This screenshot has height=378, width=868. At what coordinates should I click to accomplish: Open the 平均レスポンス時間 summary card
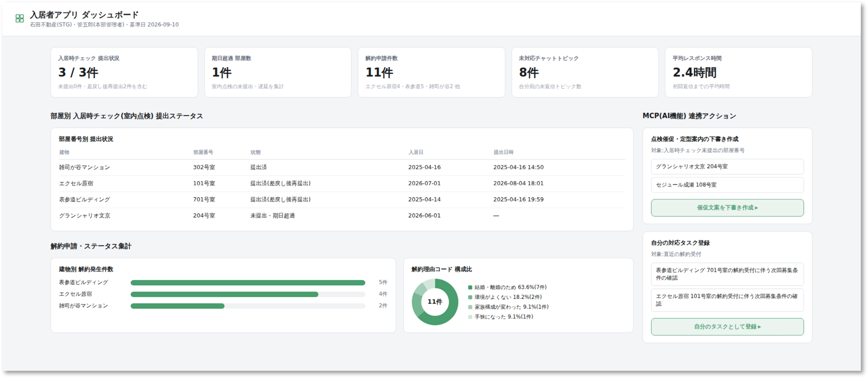[x=739, y=72]
